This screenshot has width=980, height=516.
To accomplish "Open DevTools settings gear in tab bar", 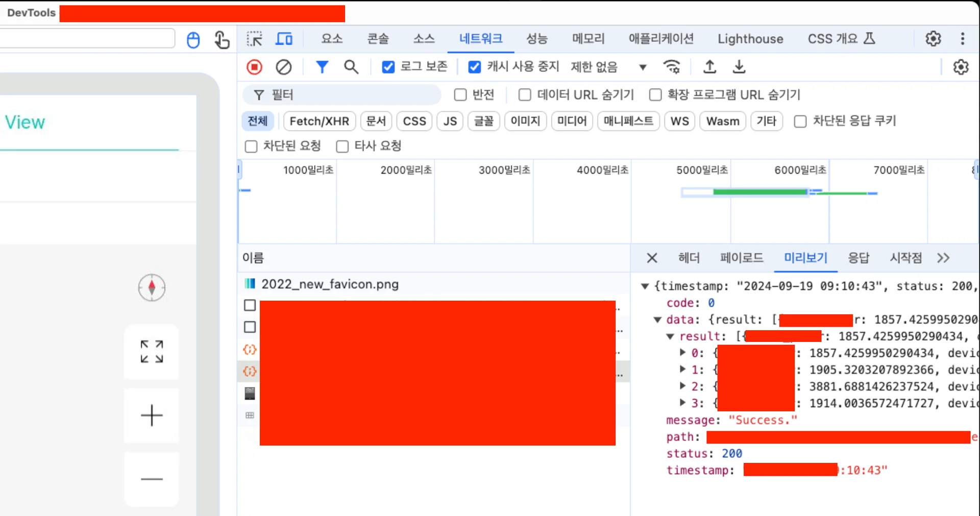I will [933, 39].
